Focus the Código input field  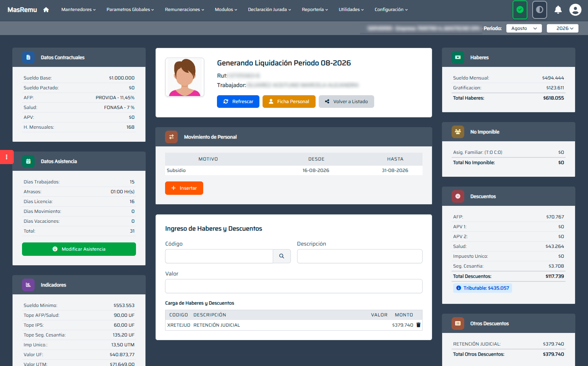pyautogui.click(x=219, y=256)
